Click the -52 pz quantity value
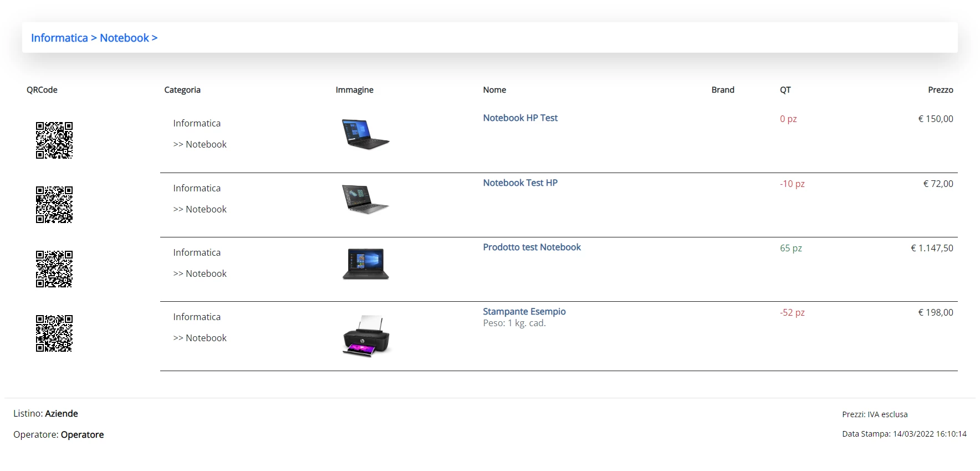 (x=792, y=312)
